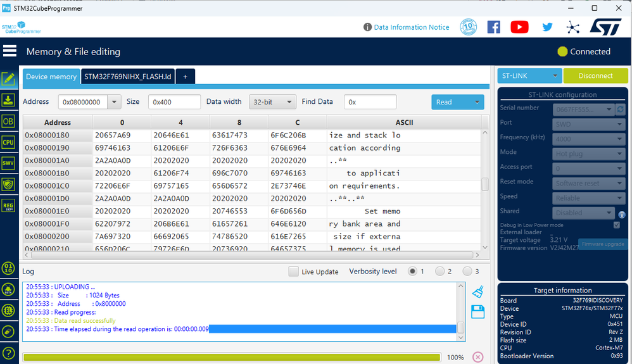
Task: Click memory table vertical scrollbar thumb
Action: 485,185
